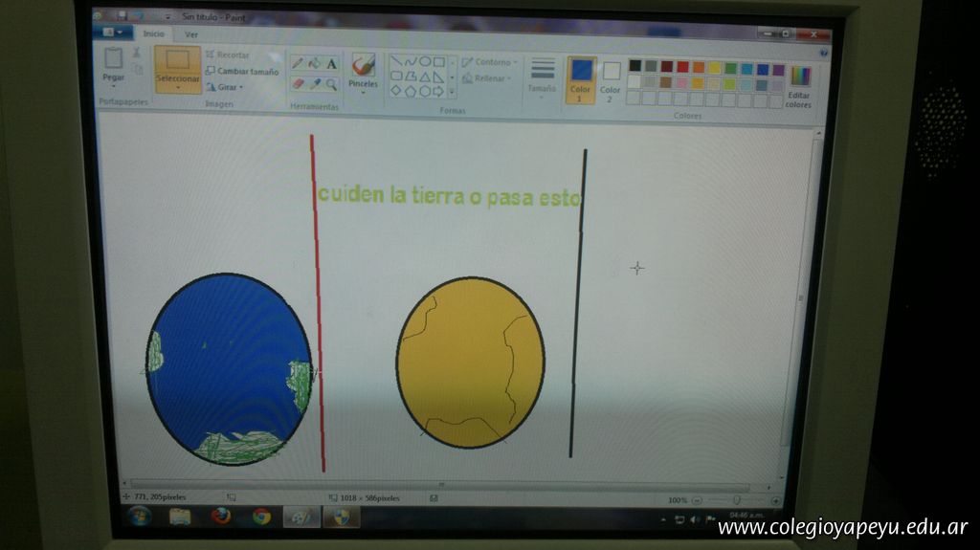Screen dimensions: 980x550
Task: Pick the Eraser tool
Action: (297, 84)
